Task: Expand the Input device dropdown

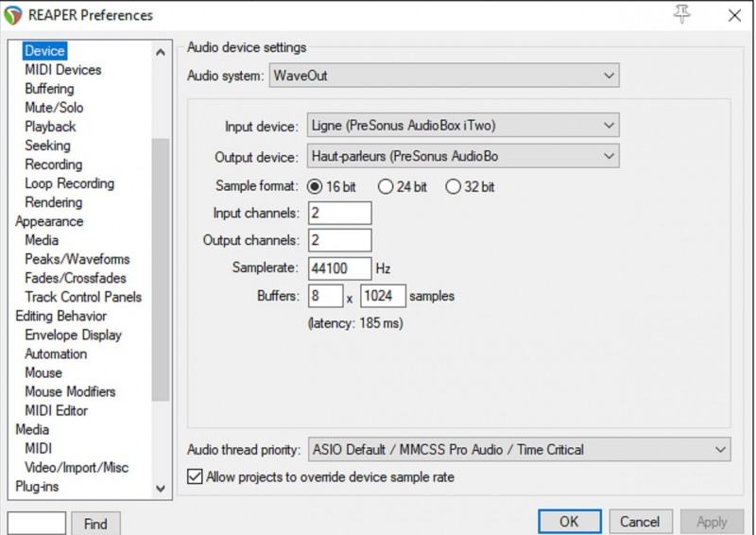Action: (462, 126)
